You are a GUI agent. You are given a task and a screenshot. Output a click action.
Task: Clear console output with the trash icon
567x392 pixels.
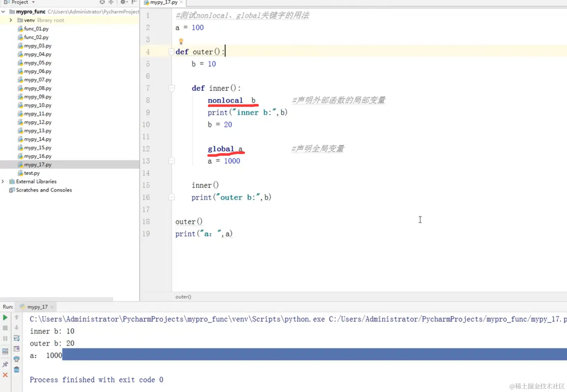(x=17, y=369)
